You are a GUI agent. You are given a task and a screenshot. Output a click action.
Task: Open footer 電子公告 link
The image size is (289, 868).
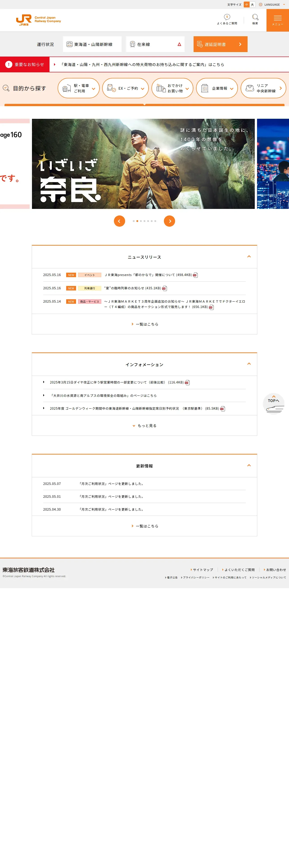[x=171, y=578]
